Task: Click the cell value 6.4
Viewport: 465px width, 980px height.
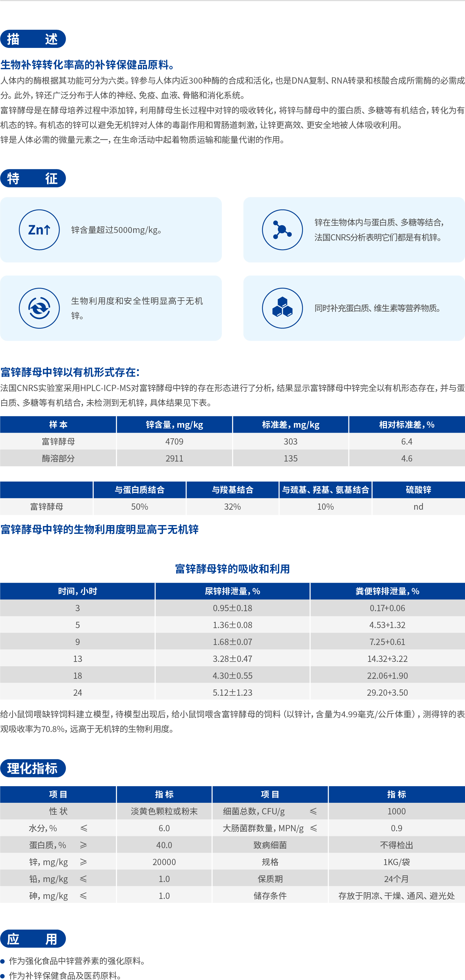Action: pos(407,442)
